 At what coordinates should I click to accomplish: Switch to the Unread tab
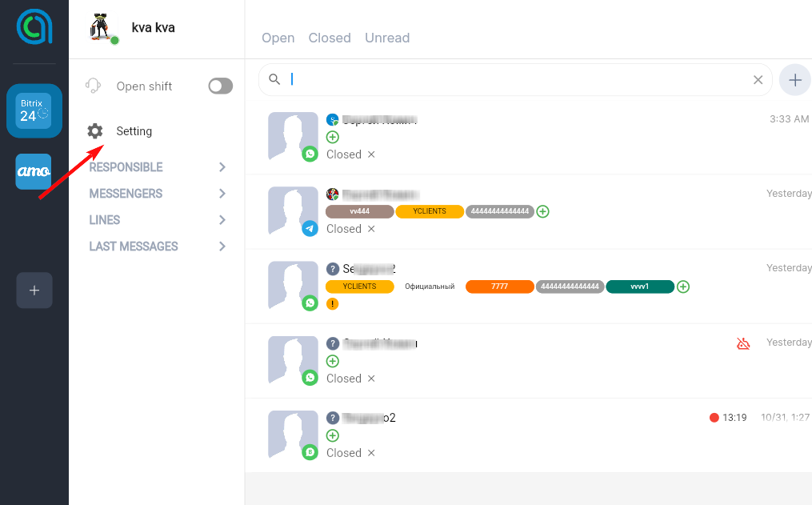click(x=387, y=38)
